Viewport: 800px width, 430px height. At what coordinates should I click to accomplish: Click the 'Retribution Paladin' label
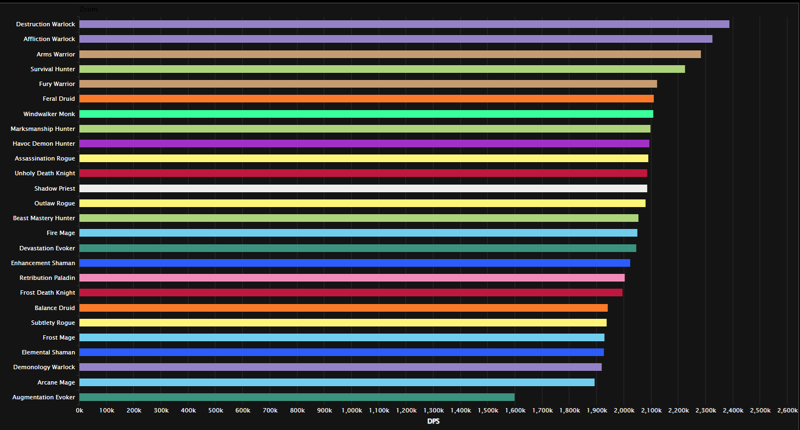pyautogui.click(x=47, y=277)
